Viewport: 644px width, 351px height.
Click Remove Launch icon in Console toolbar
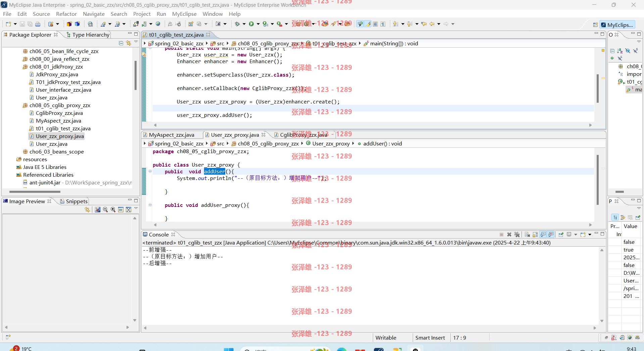tap(509, 234)
